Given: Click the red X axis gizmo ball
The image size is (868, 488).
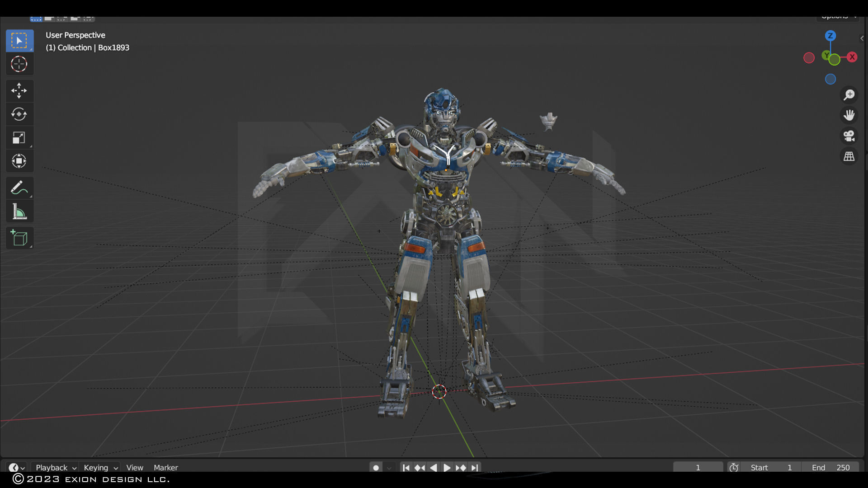Looking at the screenshot, I should [852, 57].
